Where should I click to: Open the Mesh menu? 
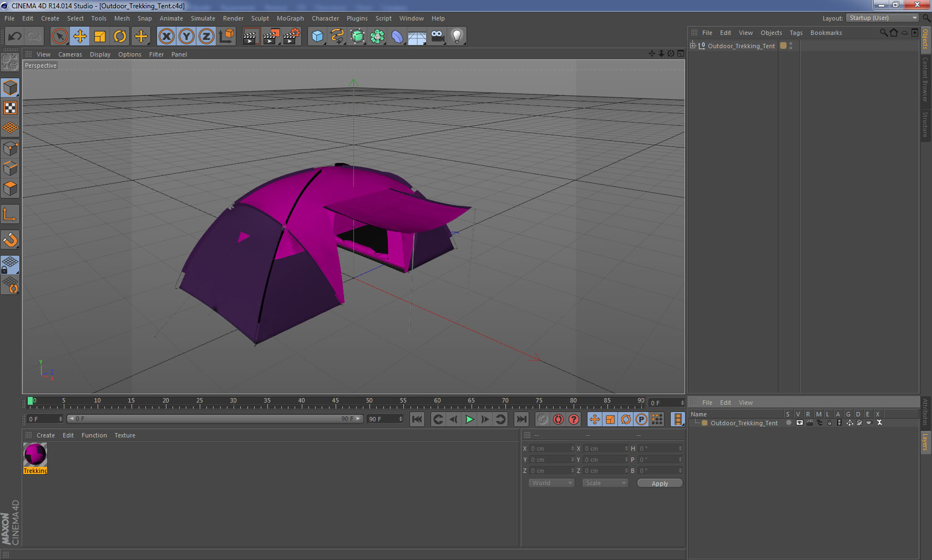(x=122, y=18)
